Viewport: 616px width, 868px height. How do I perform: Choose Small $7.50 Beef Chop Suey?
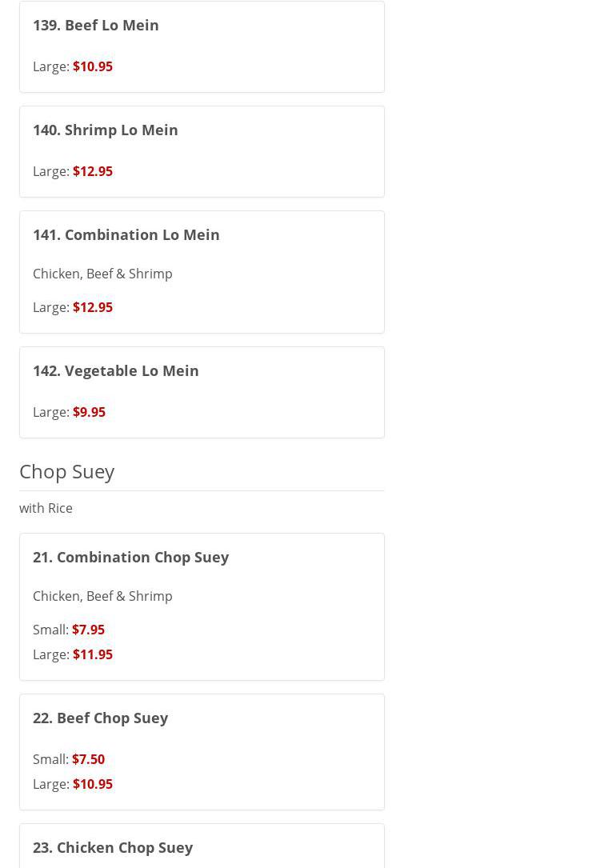coord(88,759)
